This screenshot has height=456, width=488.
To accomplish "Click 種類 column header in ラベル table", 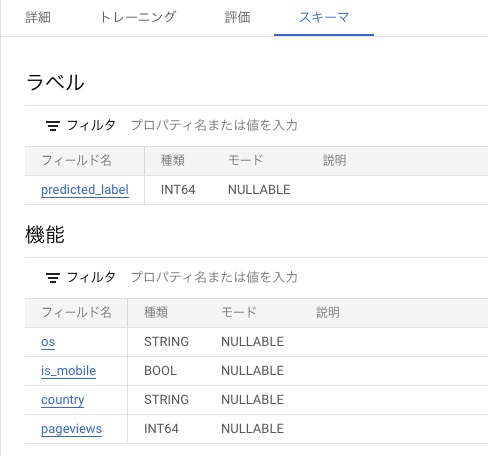I will click(x=173, y=161).
